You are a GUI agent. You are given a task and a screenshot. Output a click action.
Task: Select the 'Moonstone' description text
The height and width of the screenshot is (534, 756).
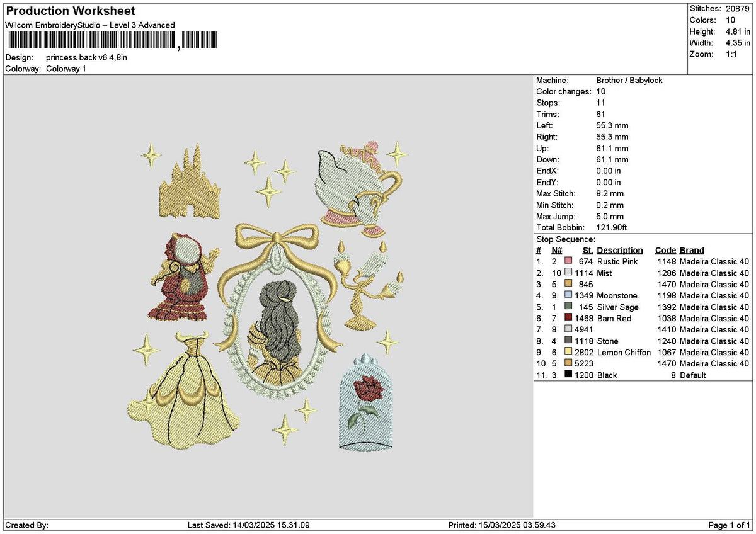tap(617, 296)
